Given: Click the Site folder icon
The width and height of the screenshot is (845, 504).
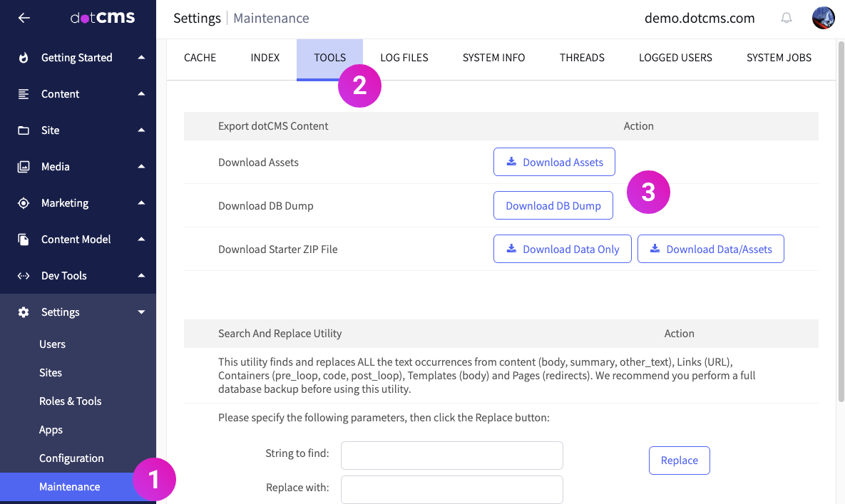Looking at the screenshot, I should pyautogui.click(x=24, y=130).
